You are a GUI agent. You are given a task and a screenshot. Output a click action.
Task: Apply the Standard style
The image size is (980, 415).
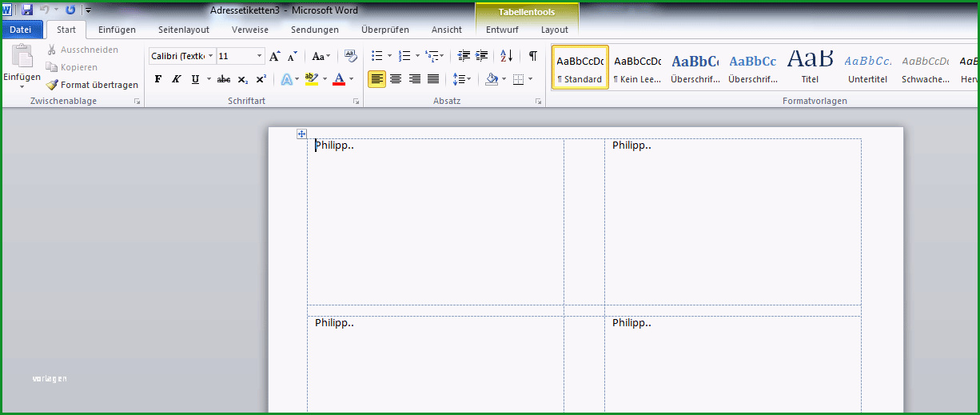tap(580, 66)
